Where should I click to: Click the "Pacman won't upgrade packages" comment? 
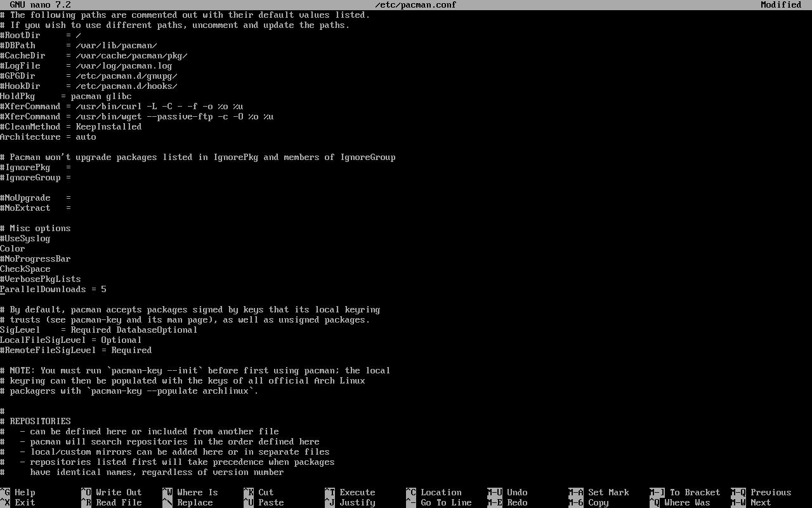point(198,157)
